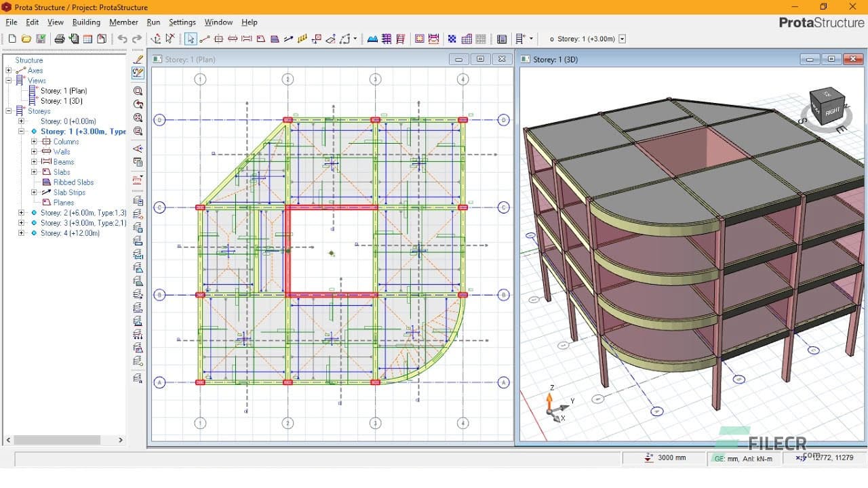
Task: Open the slab creation tool
Action: coord(260,39)
